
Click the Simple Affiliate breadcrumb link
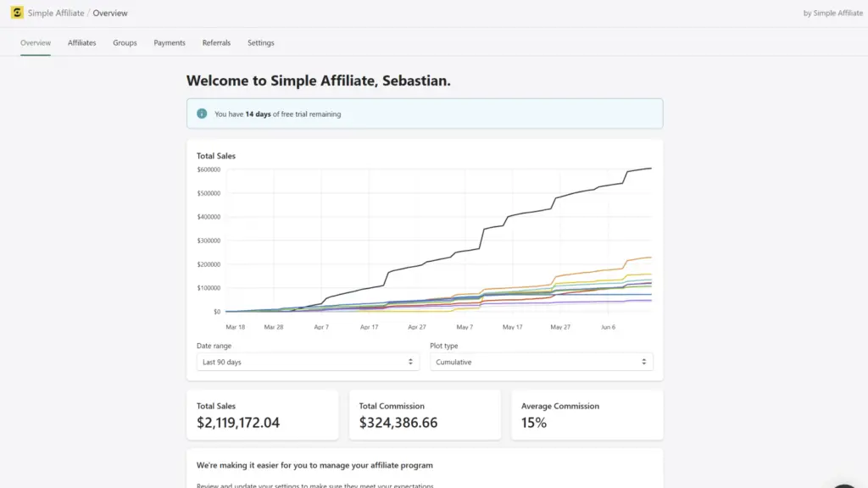[x=56, y=13]
